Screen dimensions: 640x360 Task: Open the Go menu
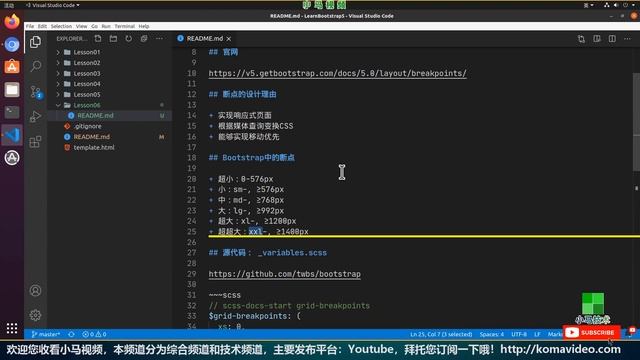[x=94, y=26]
